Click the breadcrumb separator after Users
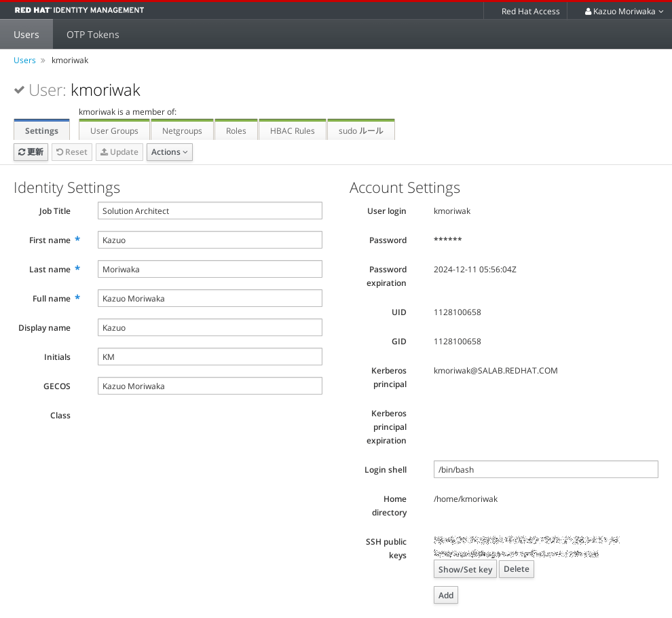This screenshot has width=672, height=618. [41, 60]
